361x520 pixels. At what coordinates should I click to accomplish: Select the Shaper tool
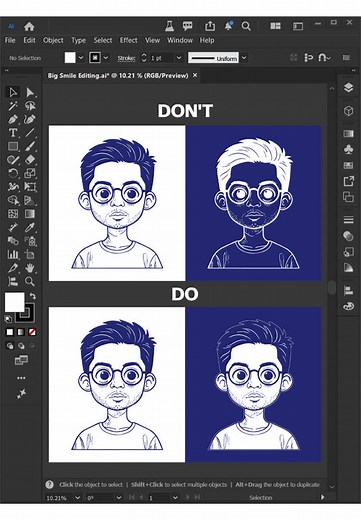13,160
